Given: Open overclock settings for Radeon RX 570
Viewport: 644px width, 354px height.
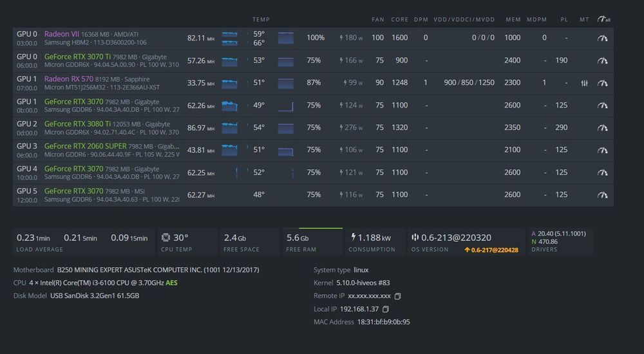Looking at the screenshot, I should [x=602, y=83].
